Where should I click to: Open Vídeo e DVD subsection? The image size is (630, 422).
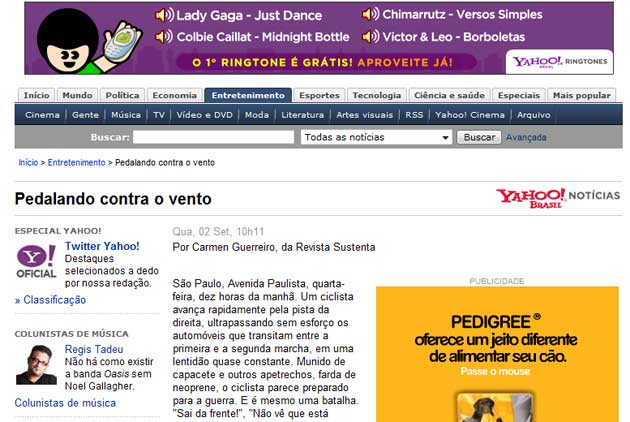pos(205,115)
